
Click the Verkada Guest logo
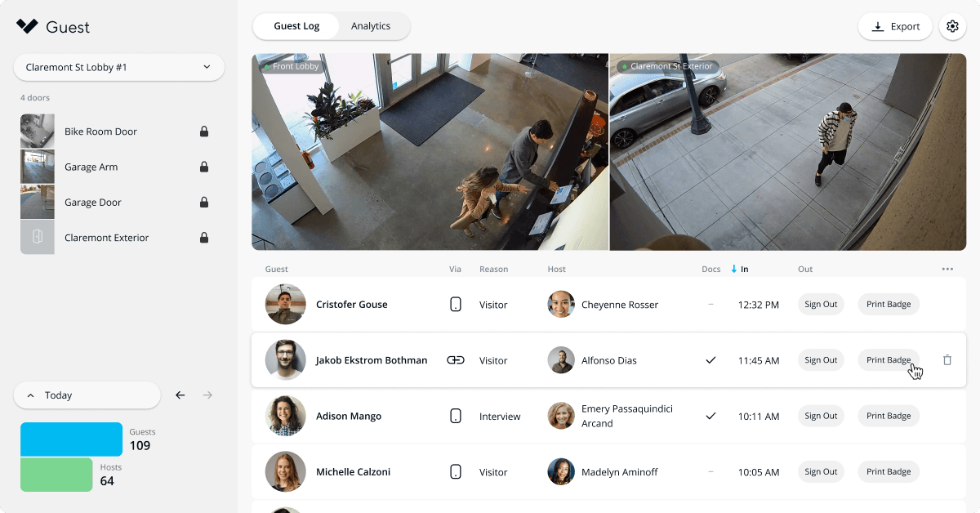pos(28,27)
